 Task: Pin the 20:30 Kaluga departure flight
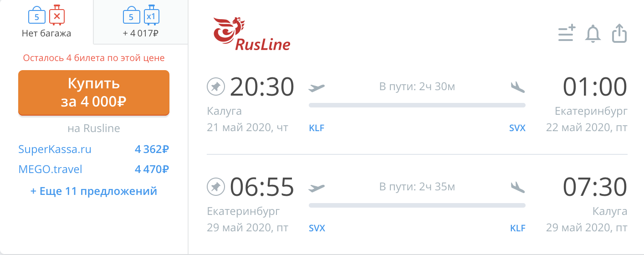coord(216,87)
